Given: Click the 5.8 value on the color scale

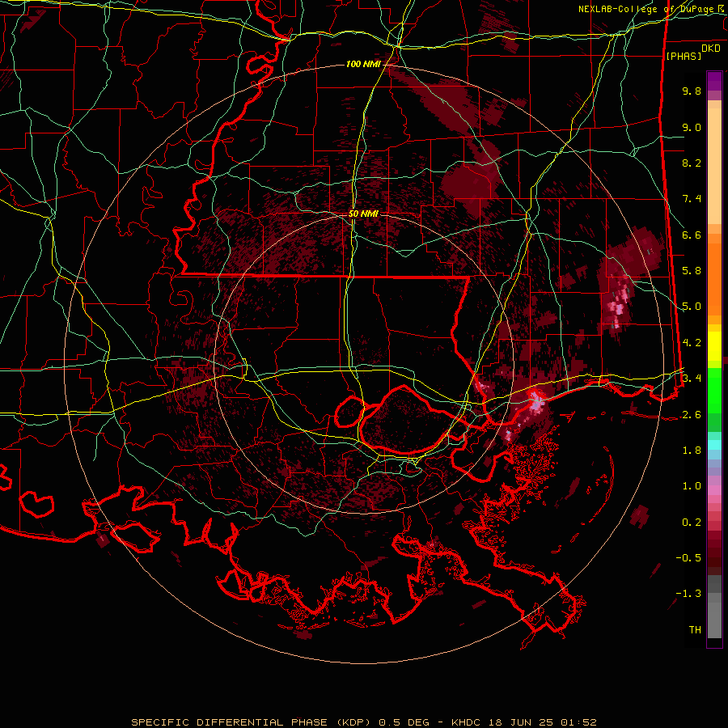Looking at the screenshot, I should click(x=692, y=271).
